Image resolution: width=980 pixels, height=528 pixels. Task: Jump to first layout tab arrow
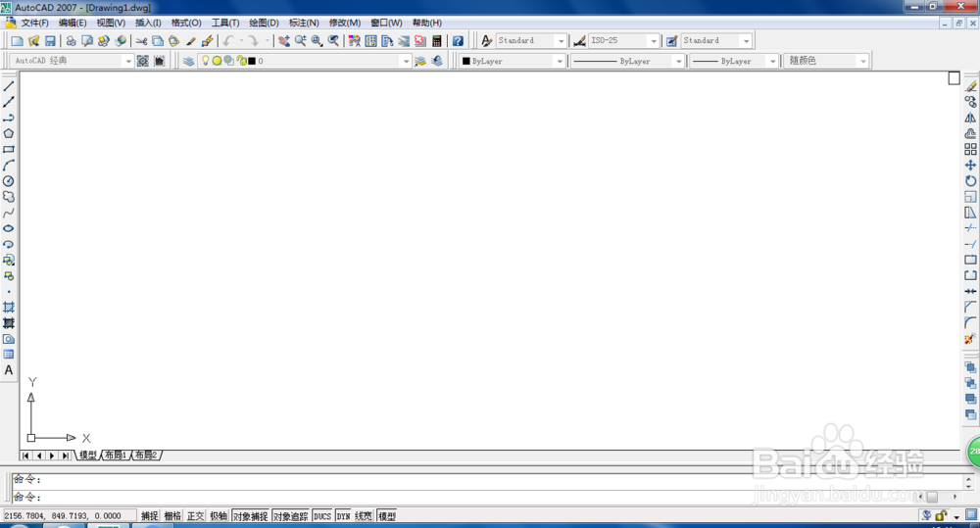coord(25,456)
